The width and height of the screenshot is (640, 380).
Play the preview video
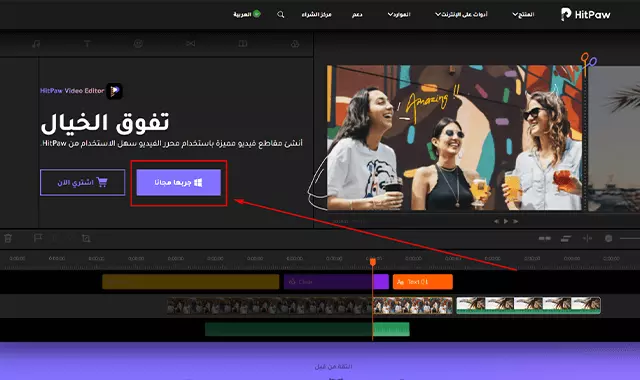click(506, 221)
